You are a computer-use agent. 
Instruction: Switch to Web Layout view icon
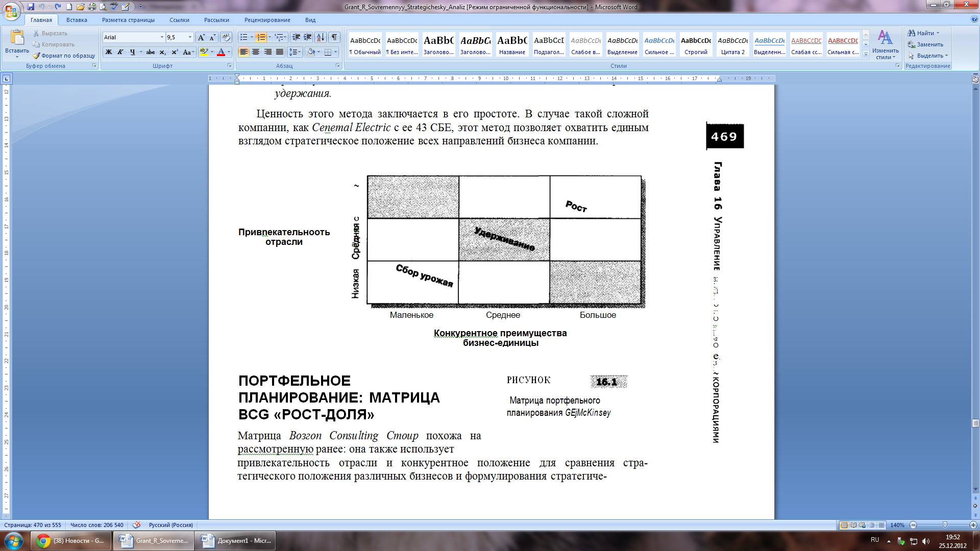click(x=863, y=525)
